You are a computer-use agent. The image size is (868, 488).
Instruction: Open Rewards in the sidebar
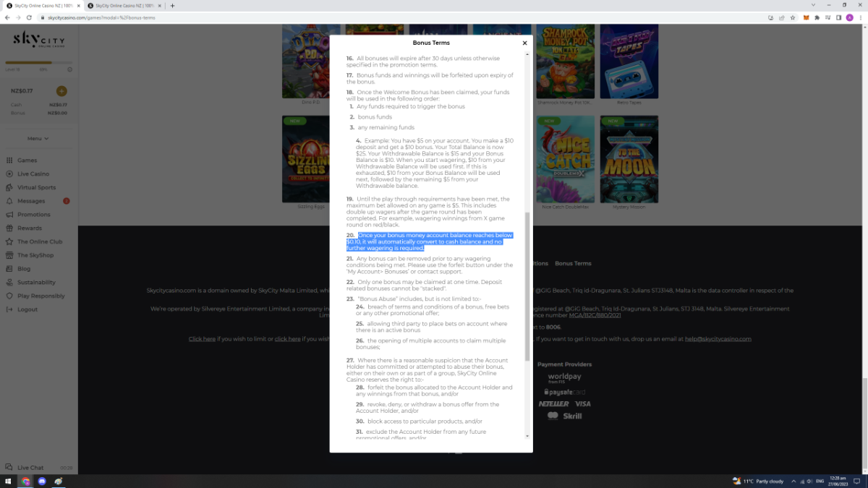click(x=29, y=228)
